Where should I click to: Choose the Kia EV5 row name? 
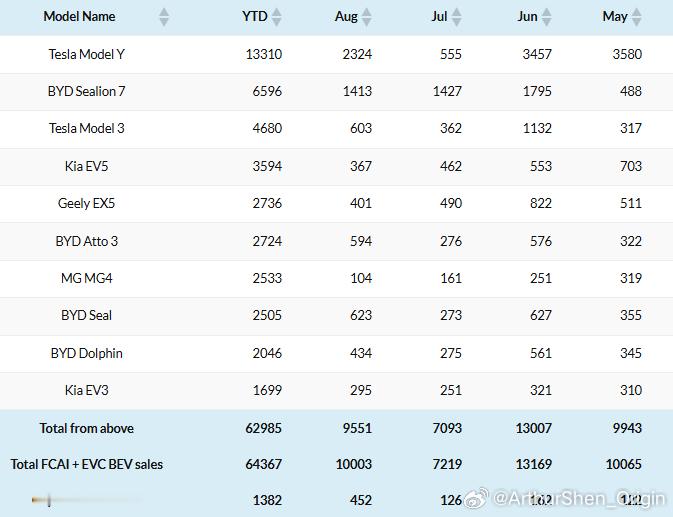pos(86,166)
